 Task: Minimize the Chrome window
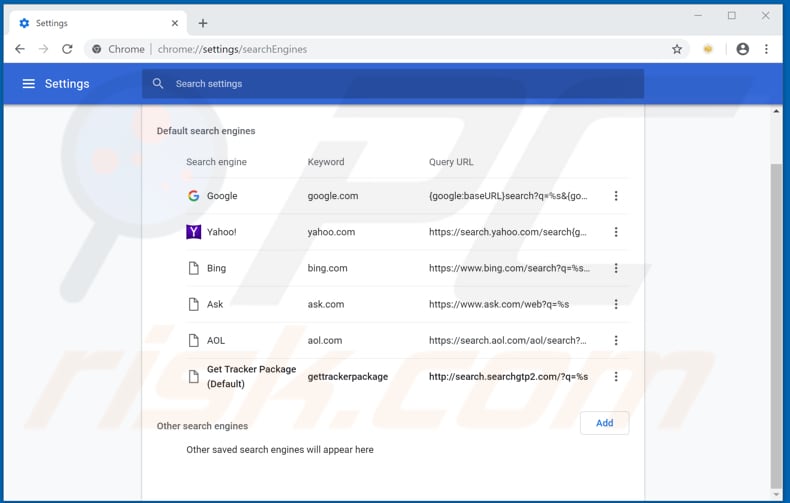click(698, 16)
